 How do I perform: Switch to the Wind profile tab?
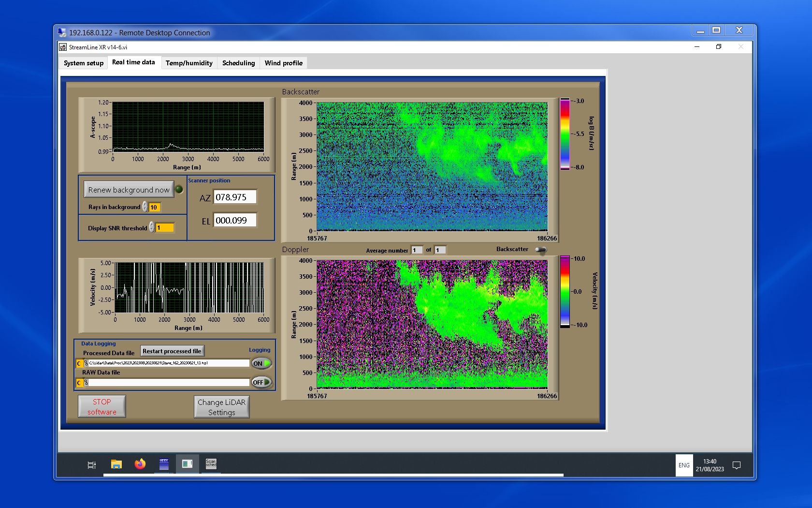coord(283,63)
